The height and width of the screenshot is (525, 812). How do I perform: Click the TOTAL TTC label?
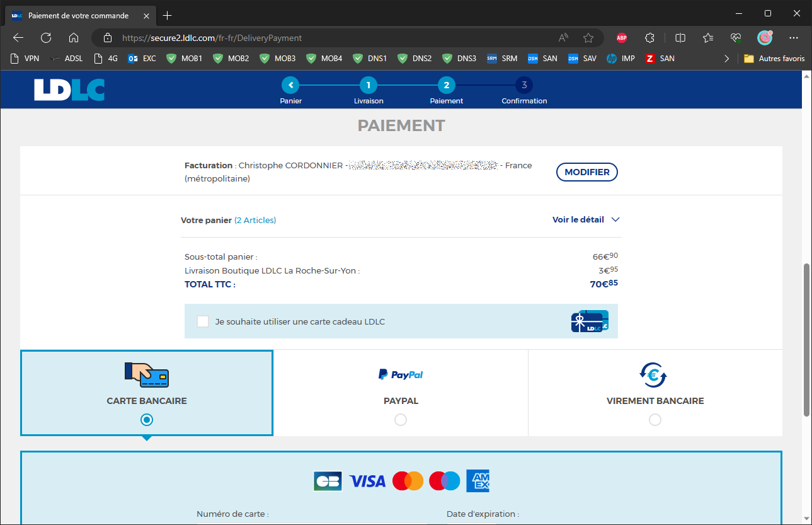pos(210,284)
